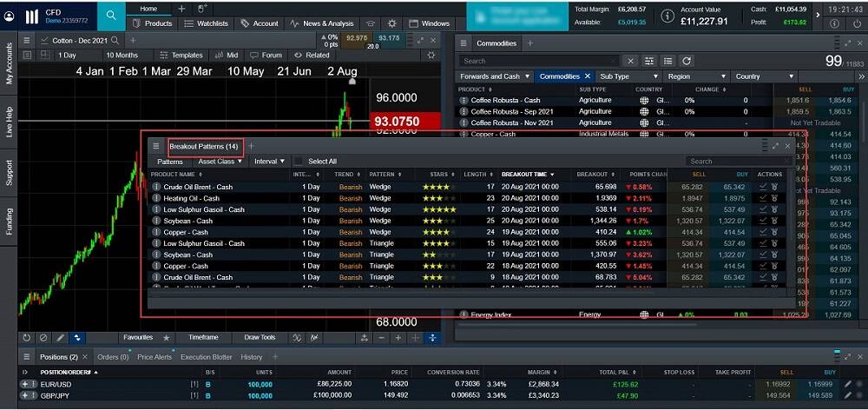This screenshot has height=410, width=868.
Task: Zoom in chart with plus icon
Action: click(398, 337)
